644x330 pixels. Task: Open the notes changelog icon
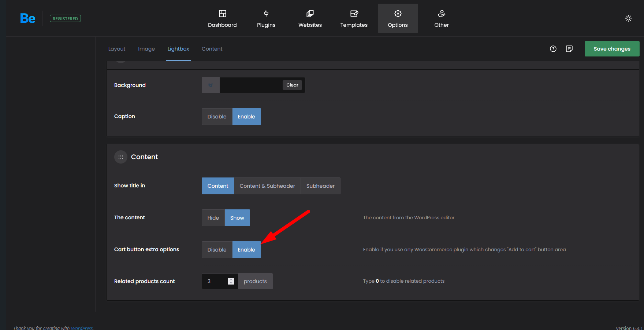pos(569,49)
